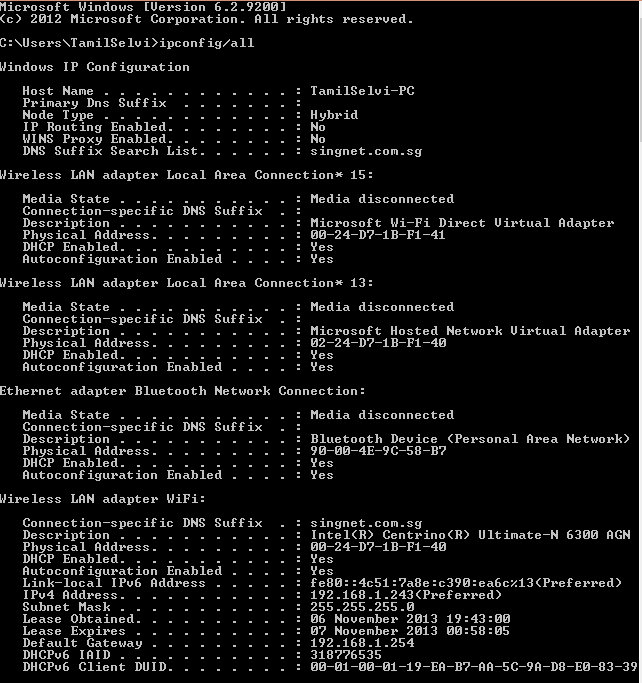This screenshot has height=683, width=642.
Task: Click the DNS Suffix Search List singnet.com.sg
Action: (366, 151)
